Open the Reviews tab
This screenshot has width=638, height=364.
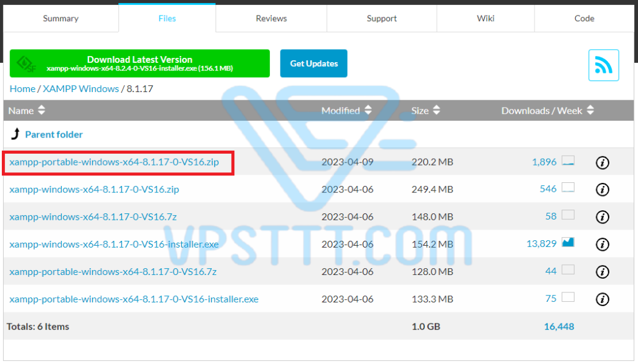click(272, 18)
